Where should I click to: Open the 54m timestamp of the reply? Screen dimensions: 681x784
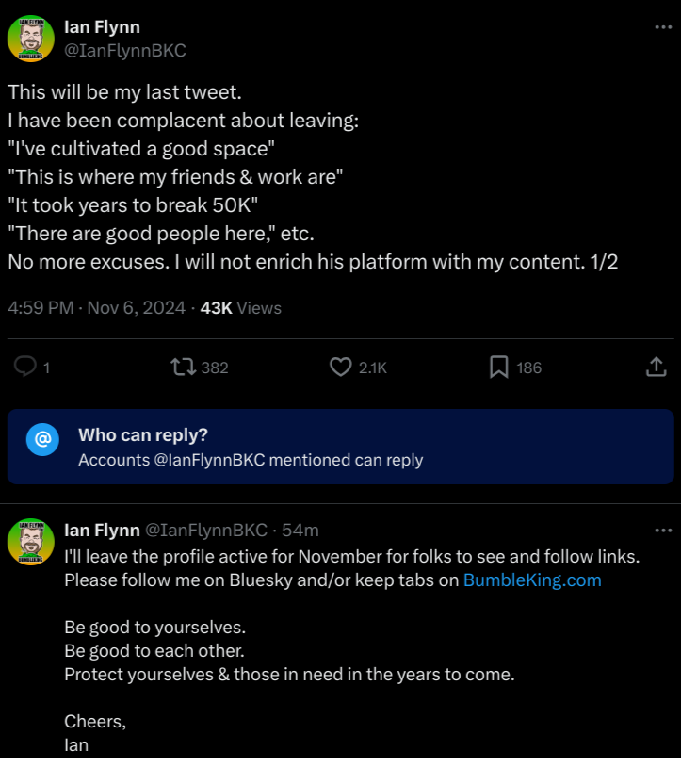pyautogui.click(x=300, y=530)
